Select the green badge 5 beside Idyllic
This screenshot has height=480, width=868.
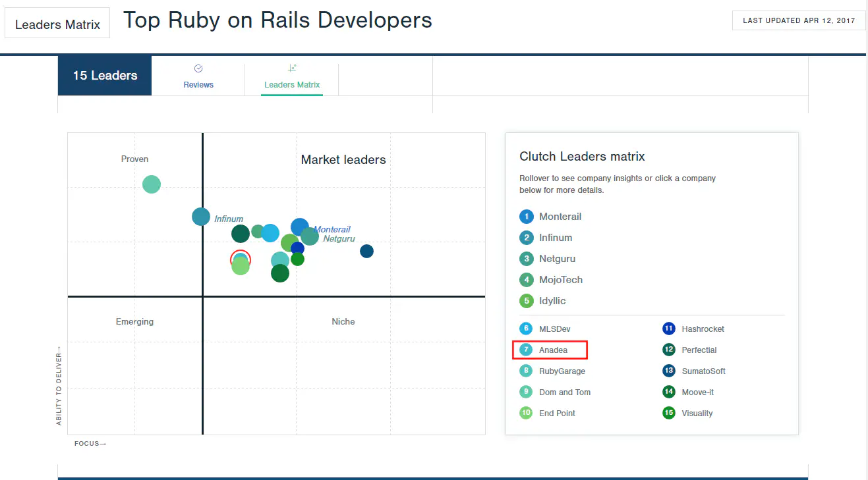(x=526, y=301)
